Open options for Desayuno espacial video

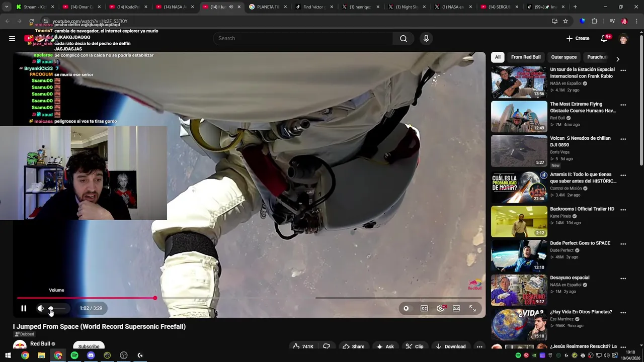click(x=623, y=278)
